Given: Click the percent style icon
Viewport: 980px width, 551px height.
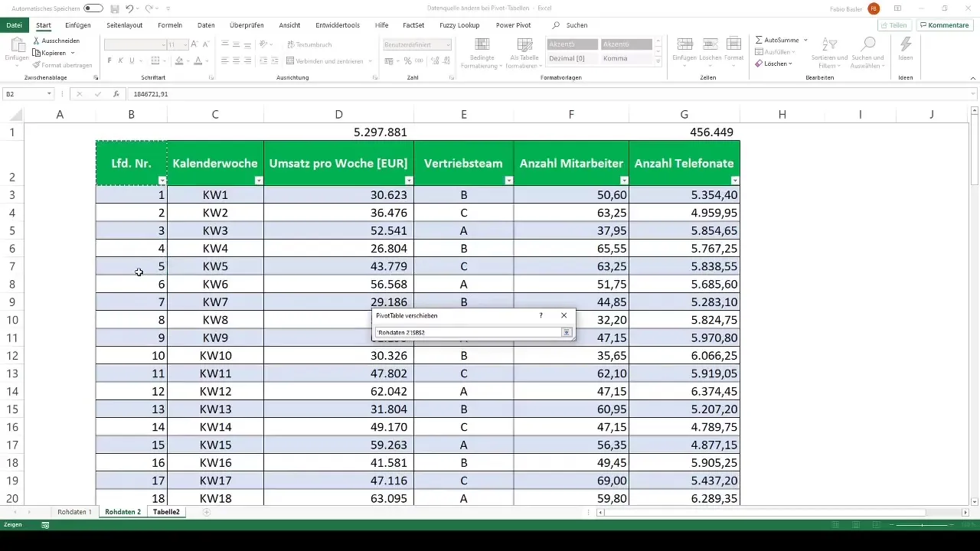Looking at the screenshot, I should click(408, 60).
